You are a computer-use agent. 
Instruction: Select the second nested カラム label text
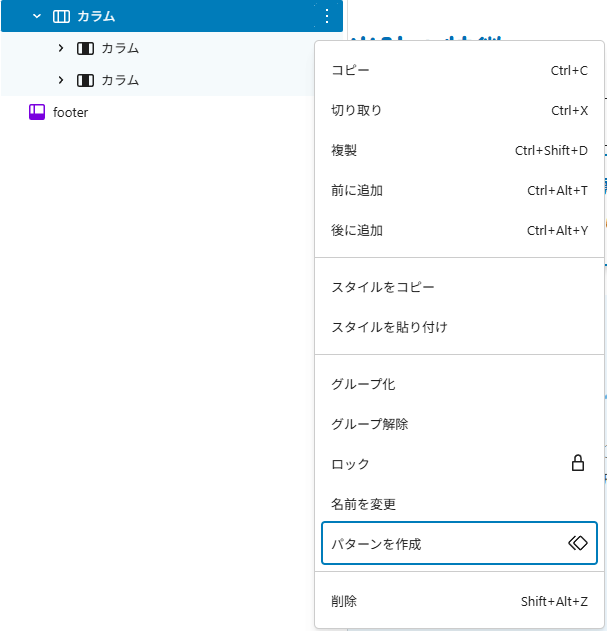click(120, 80)
